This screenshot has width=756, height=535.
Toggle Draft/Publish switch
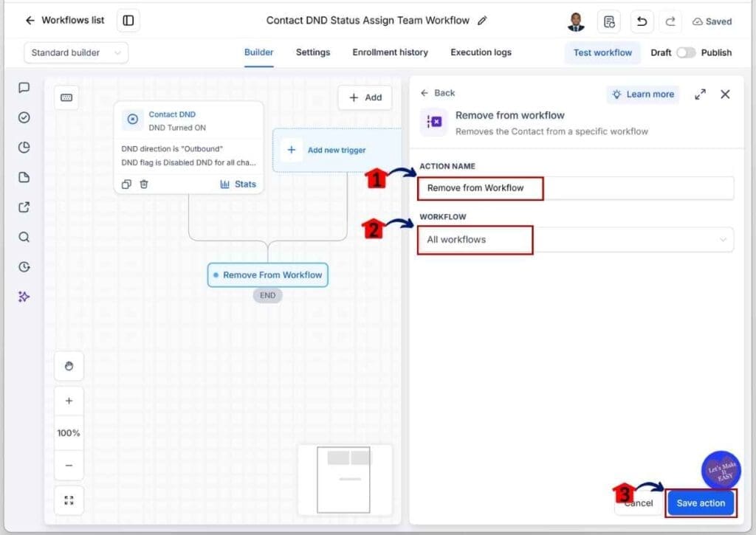tap(686, 52)
